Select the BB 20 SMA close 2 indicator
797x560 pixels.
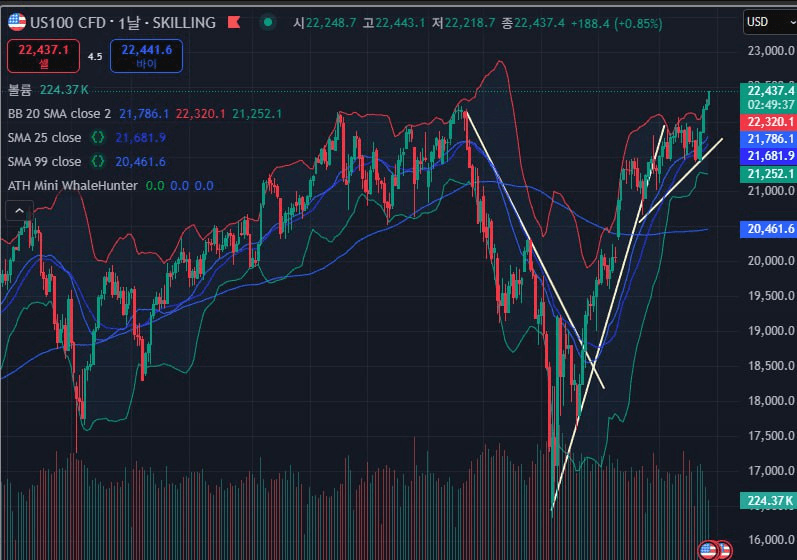click(59, 113)
